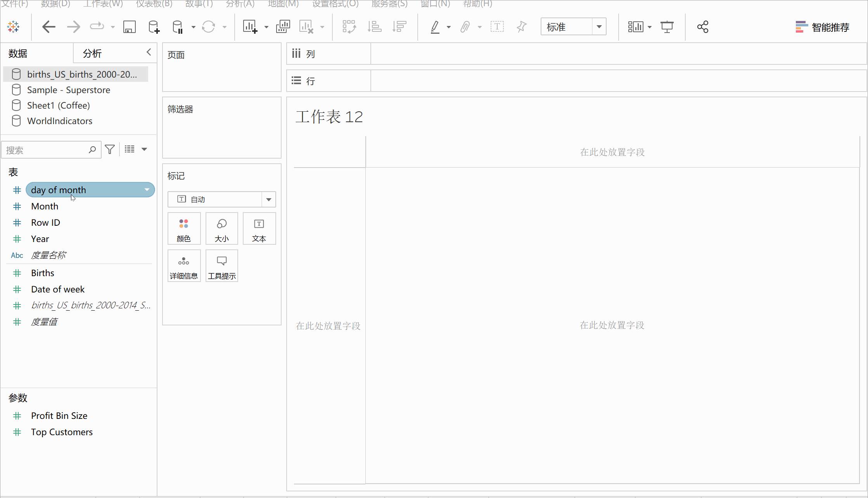
Task: Open day of month field dropdown arrow
Action: pos(147,190)
